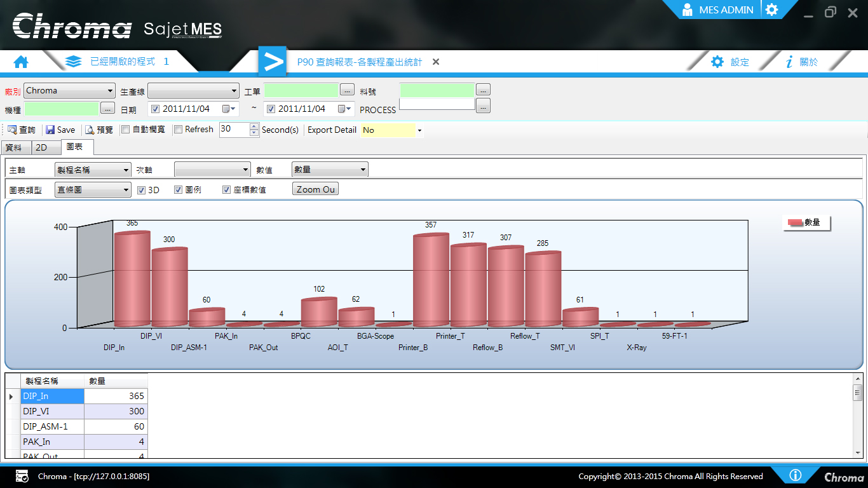Viewport: 868px width, 488px height.
Task: Open the 已經開啟的程式 tab
Action: click(x=130, y=62)
